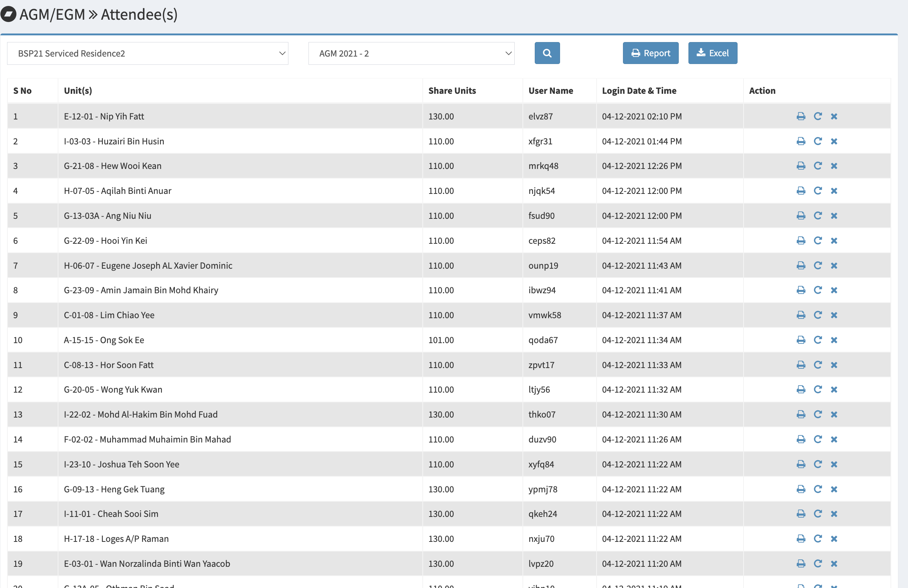Screen dimensions: 908x588
Task: Delete attendee Heng Gek Tuang
Action: coord(834,489)
